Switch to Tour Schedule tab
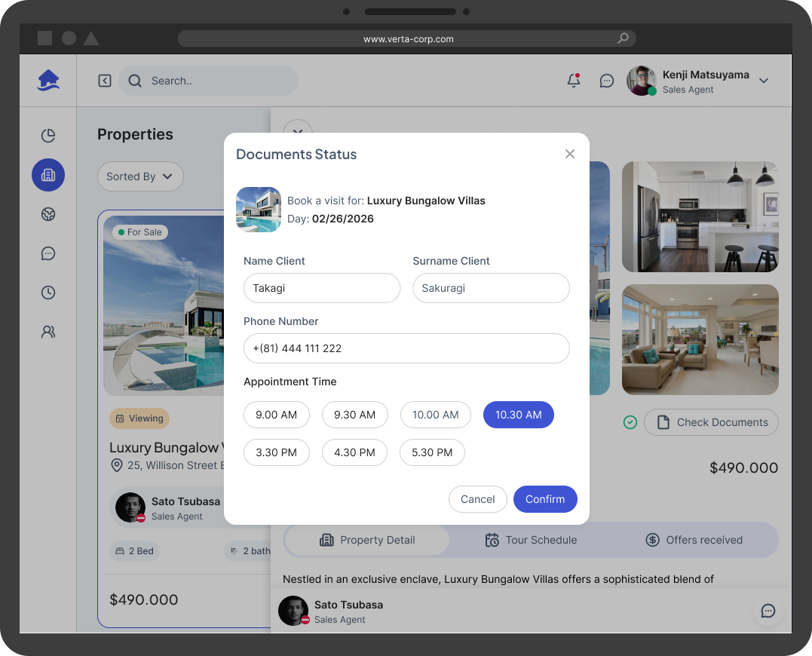 click(x=531, y=540)
